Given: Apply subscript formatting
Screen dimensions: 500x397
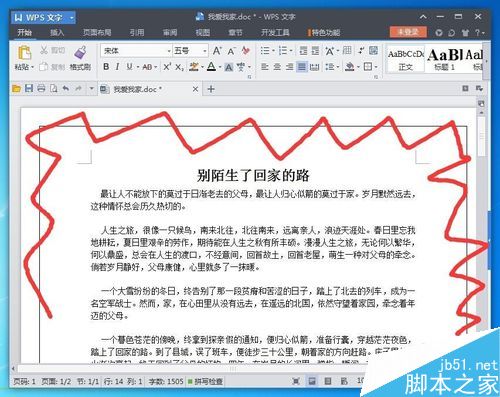Looking at the screenshot, I should click(x=179, y=67).
